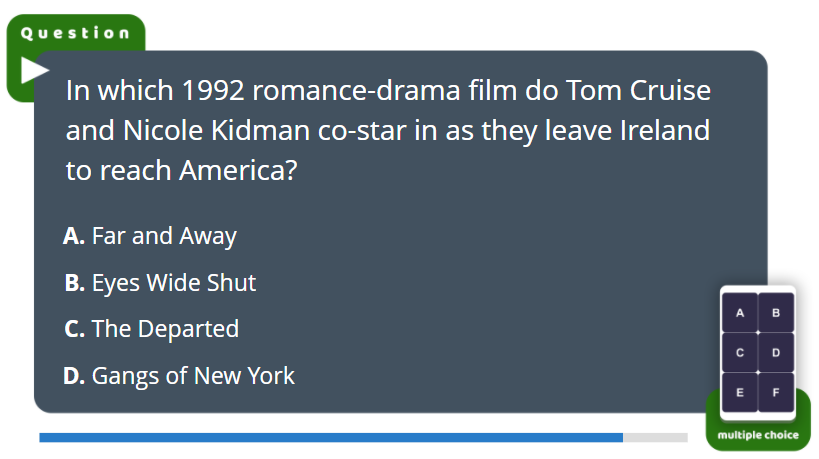Image resolution: width=819 pixels, height=459 pixels.
Task: Click the bold letter A. option marker
Action: tap(74, 236)
